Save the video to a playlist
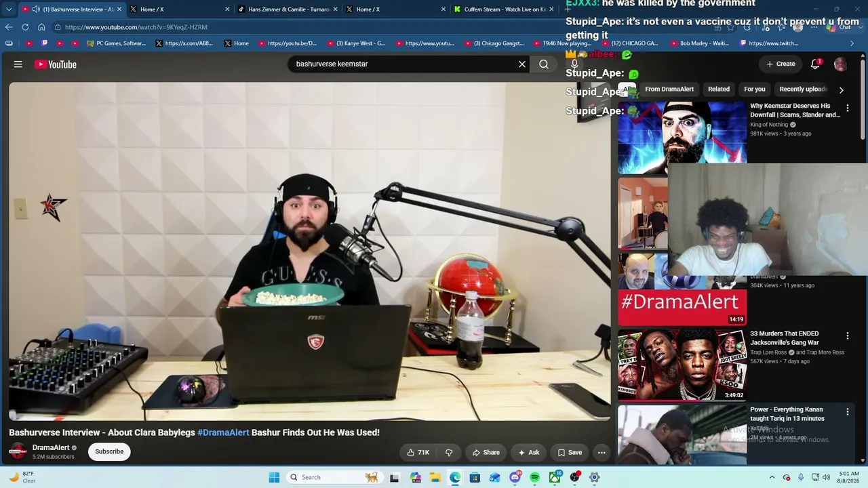868x488 pixels. tap(570, 453)
